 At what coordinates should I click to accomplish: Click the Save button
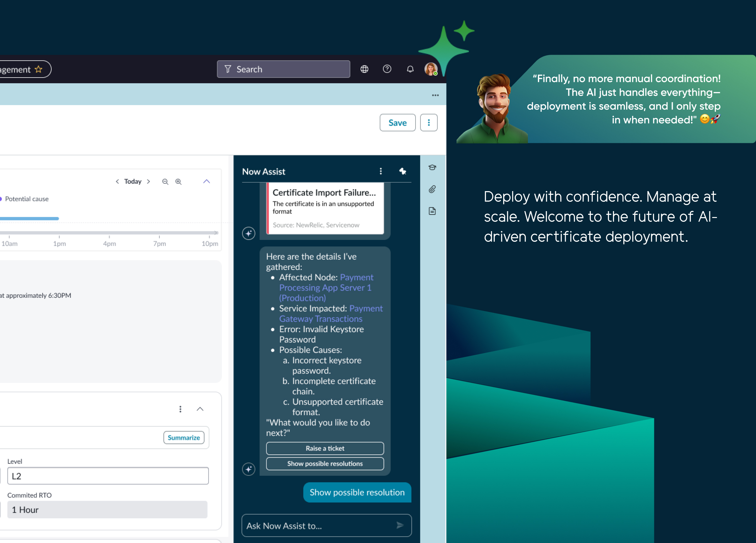point(398,123)
